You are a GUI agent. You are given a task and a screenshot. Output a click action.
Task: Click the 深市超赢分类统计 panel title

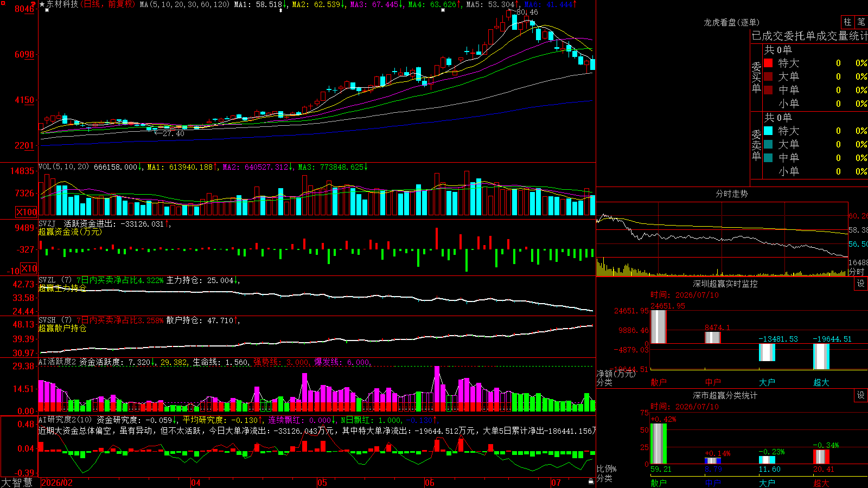(725, 395)
